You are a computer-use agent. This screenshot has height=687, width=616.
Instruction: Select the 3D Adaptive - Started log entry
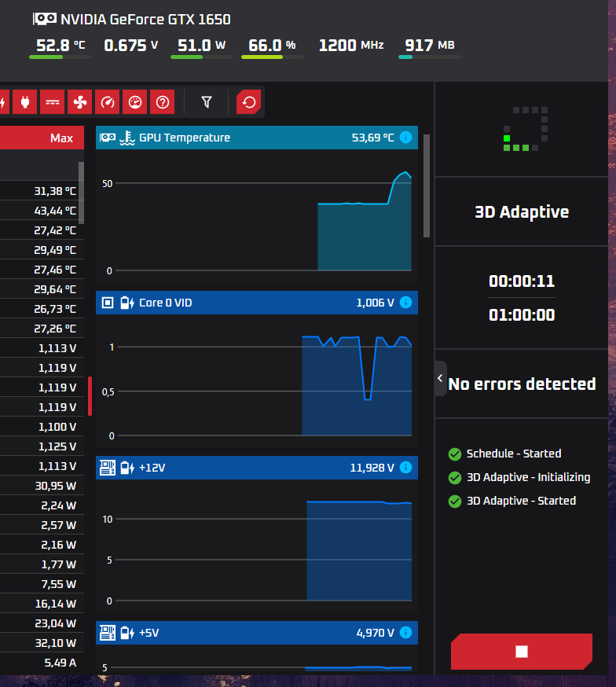coord(512,501)
